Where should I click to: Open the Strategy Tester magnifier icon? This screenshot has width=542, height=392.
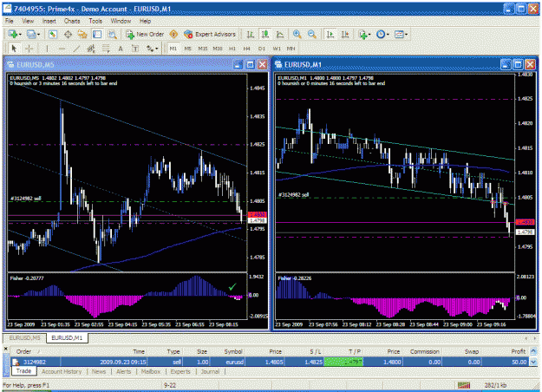tap(112, 34)
